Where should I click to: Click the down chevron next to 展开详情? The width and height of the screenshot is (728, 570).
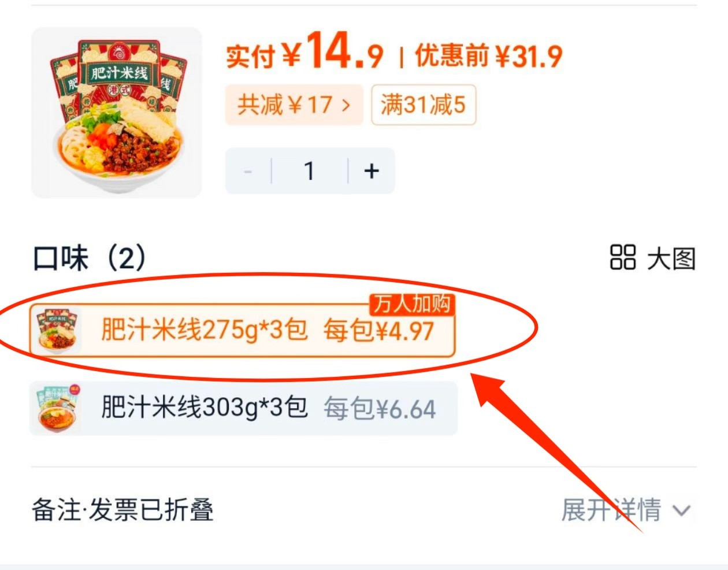[x=682, y=510]
